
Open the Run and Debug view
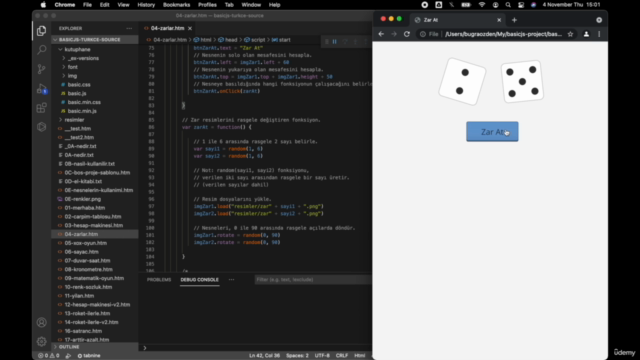point(41,89)
